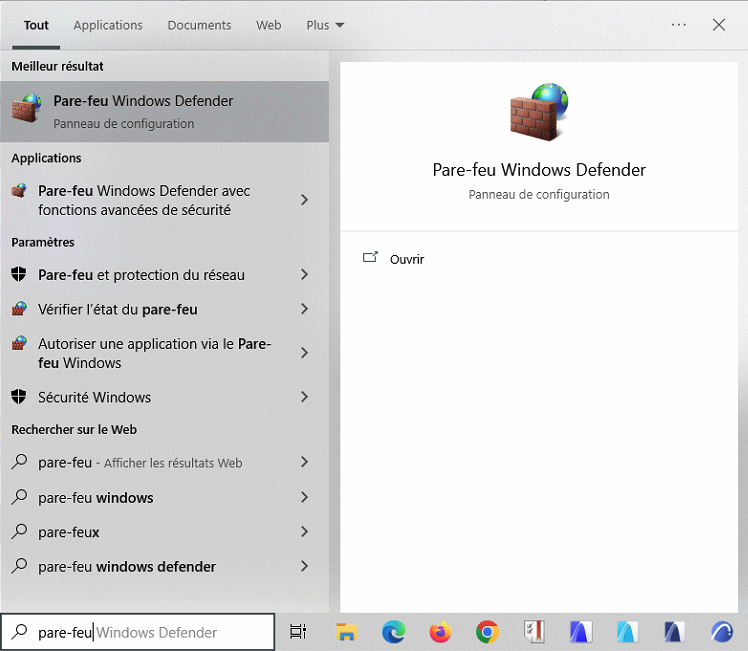Click the Pare-feu Windows Defender title in preview pane
The height and width of the screenshot is (651, 748).
pyautogui.click(x=539, y=170)
